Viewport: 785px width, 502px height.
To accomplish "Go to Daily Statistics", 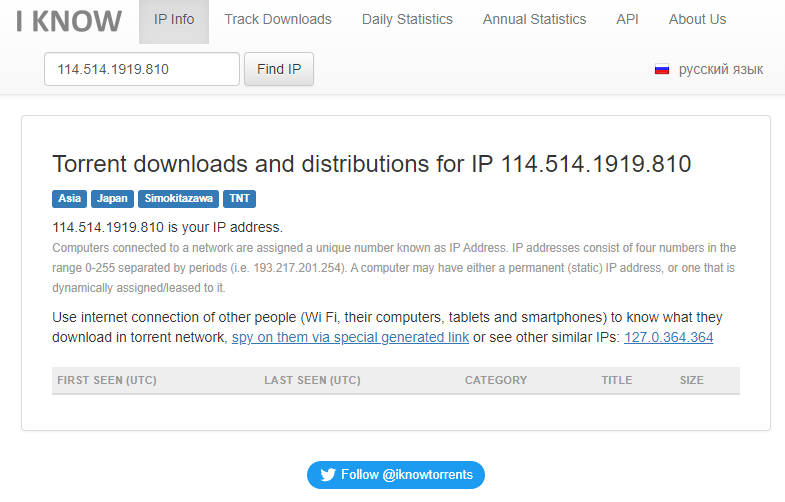I will coord(407,20).
